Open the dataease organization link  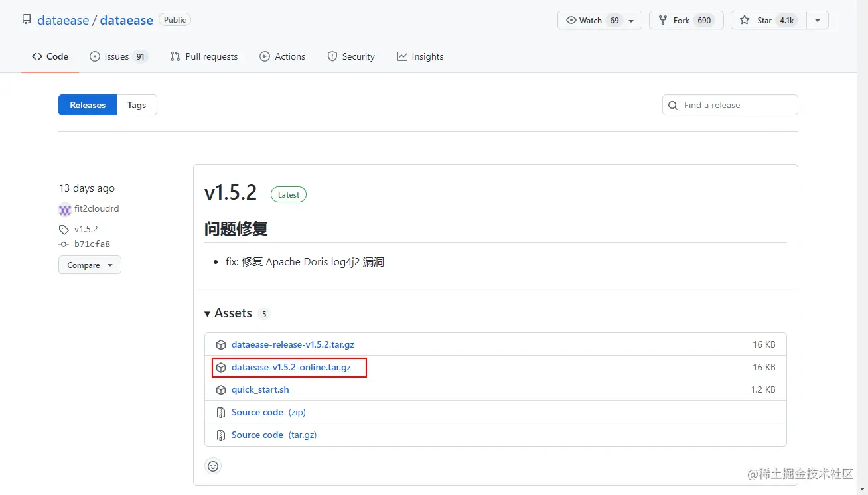click(x=63, y=20)
